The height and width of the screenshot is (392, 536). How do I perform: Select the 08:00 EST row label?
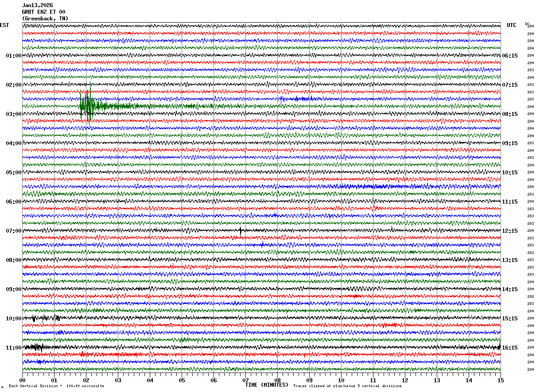13,260
